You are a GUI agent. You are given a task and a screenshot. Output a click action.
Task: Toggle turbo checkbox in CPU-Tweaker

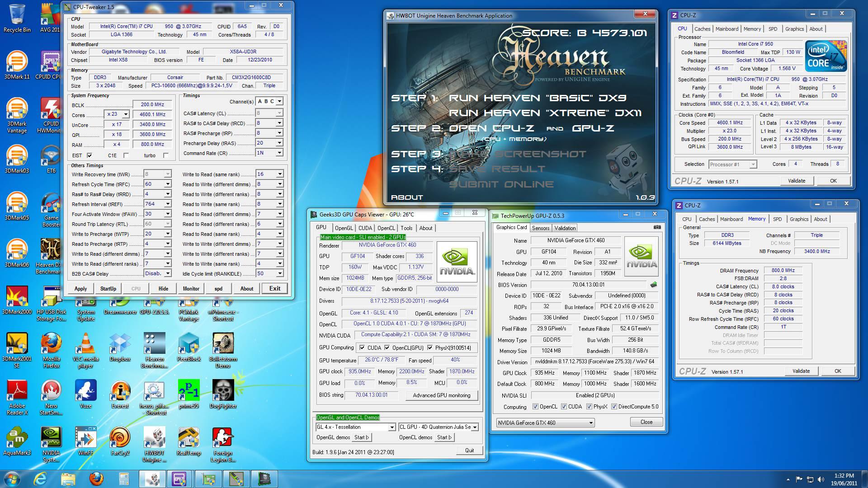[x=166, y=155]
